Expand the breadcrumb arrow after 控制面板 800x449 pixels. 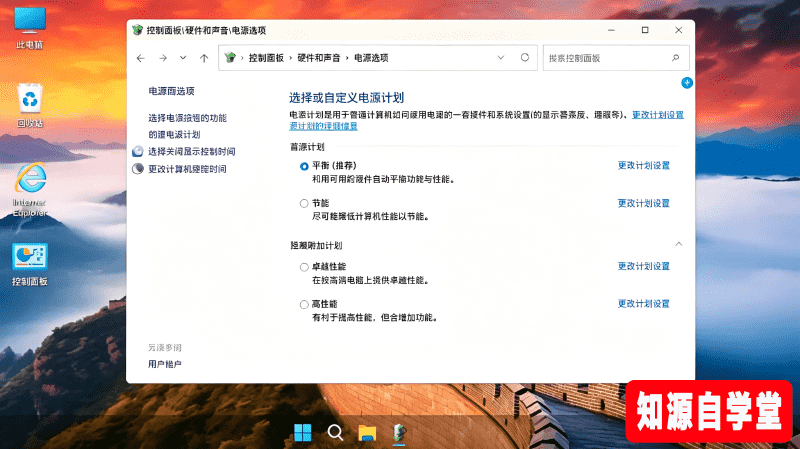tap(291, 58)
